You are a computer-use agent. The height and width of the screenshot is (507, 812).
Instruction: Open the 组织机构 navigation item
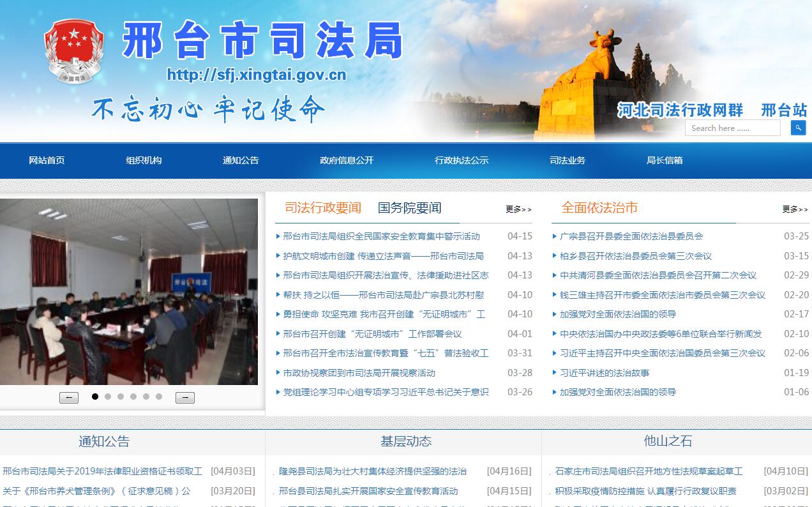(144, 160)
